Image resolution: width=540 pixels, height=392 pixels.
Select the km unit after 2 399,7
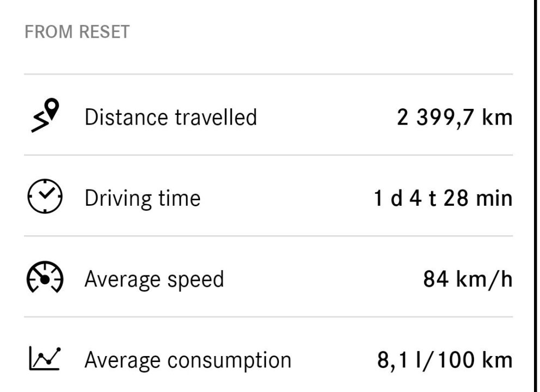[497, 117]
